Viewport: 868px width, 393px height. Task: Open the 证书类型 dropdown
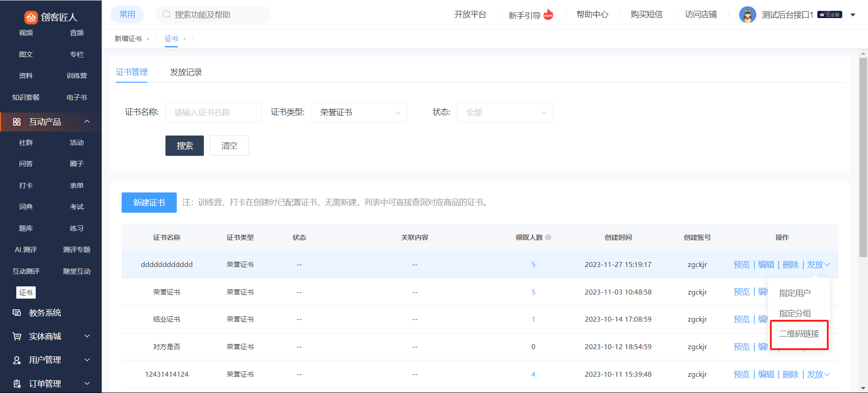coord(359,112)
